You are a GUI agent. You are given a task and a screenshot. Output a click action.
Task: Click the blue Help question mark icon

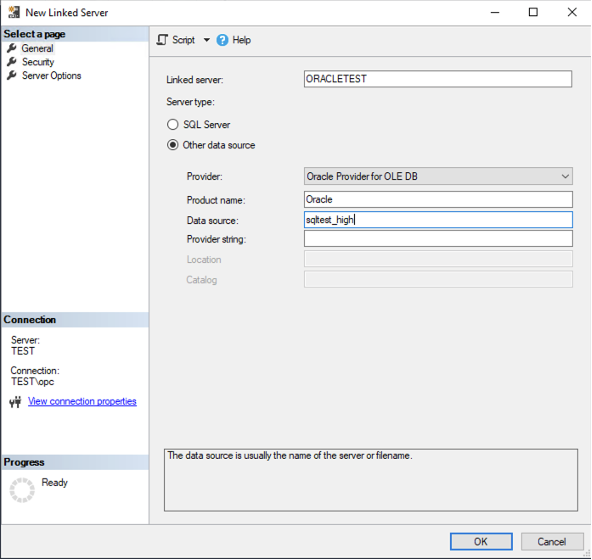point(222,40)
